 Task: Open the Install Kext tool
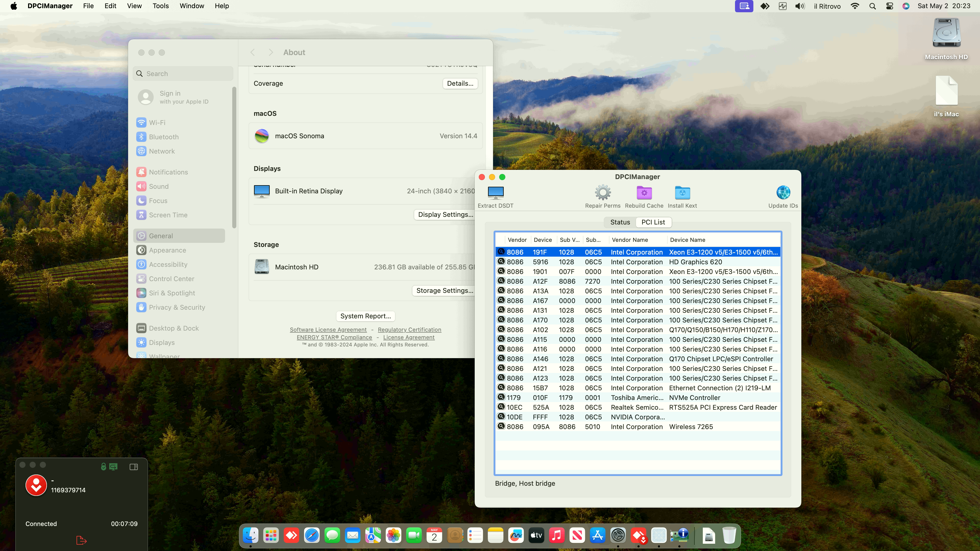(x=682, y=193)
